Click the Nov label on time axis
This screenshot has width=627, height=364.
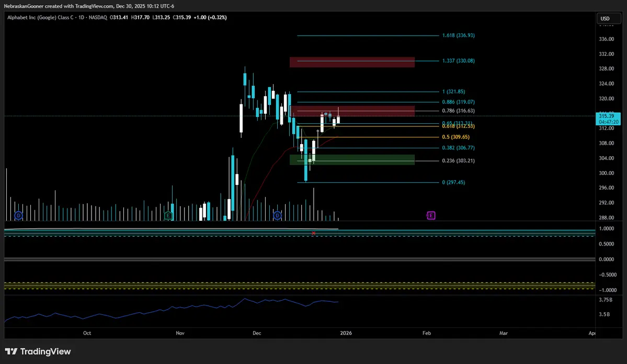click(180, 333)
